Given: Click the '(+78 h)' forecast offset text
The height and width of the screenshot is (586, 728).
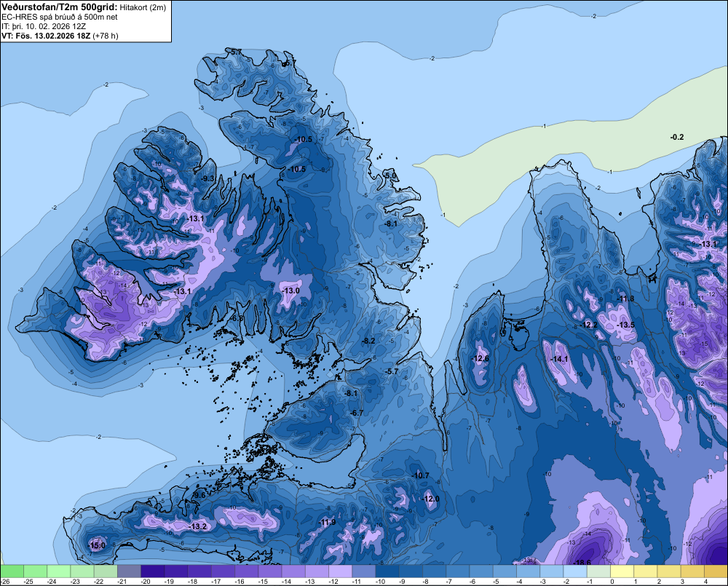Looking at the screenshot, I should tap(106, 36).
